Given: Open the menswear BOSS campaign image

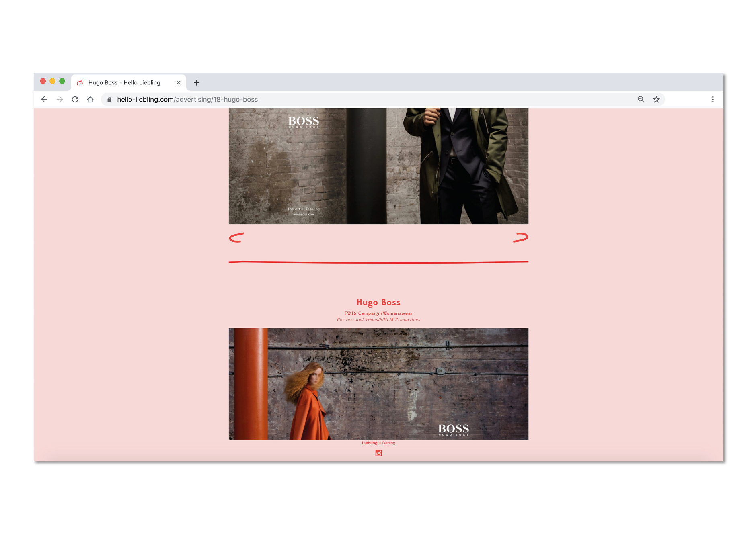Looking at the screenshot, I should click(378, 166).
